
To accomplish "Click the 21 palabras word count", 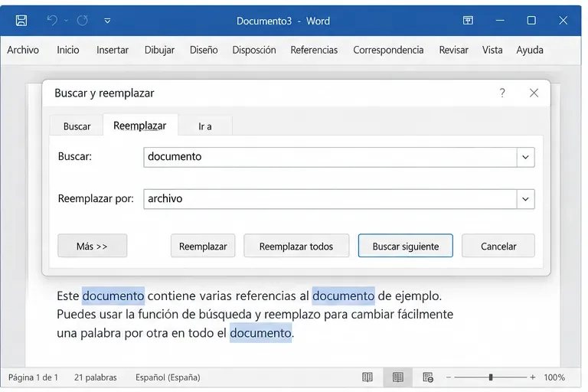I will tap(95, 377).
